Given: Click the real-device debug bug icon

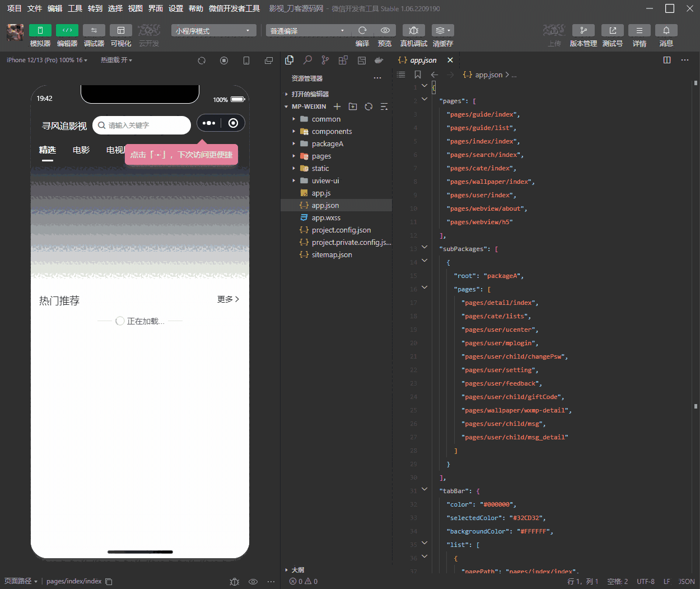Looking at the screenshot, I should 413,30.
